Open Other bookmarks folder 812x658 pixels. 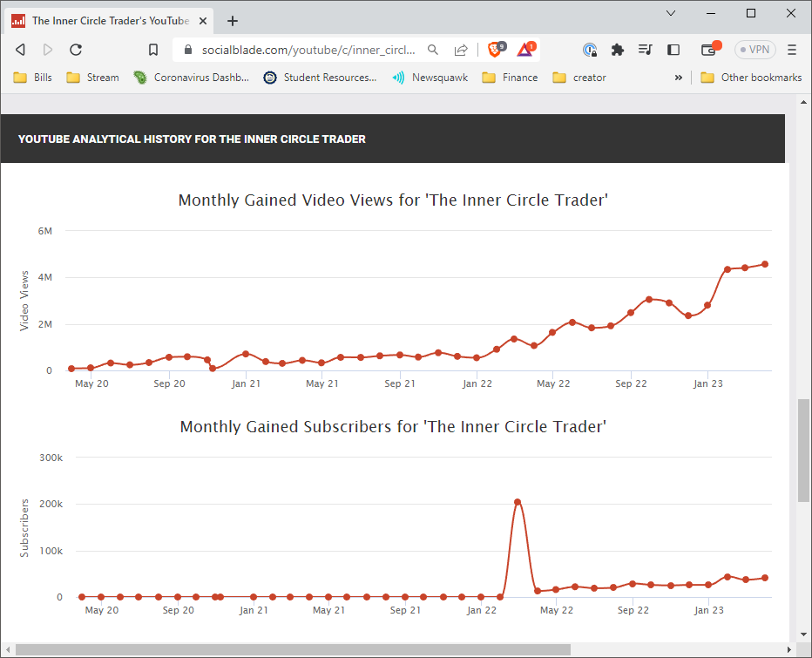coord(751,78)
